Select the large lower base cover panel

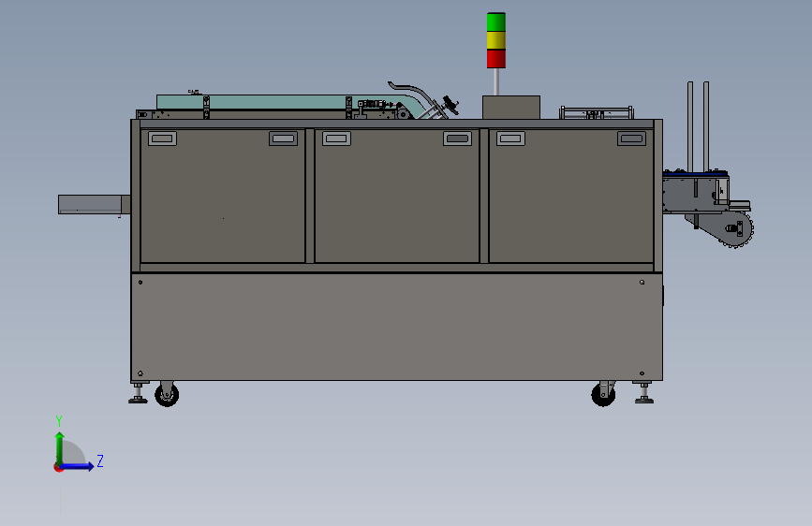pyautogui.click(x=397, y=327)
